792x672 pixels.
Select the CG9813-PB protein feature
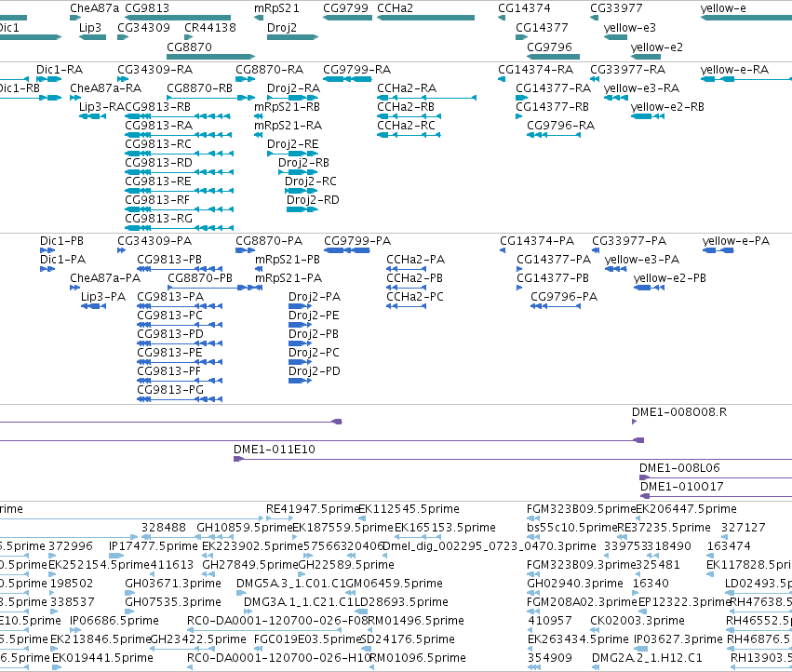coord(180,269)
